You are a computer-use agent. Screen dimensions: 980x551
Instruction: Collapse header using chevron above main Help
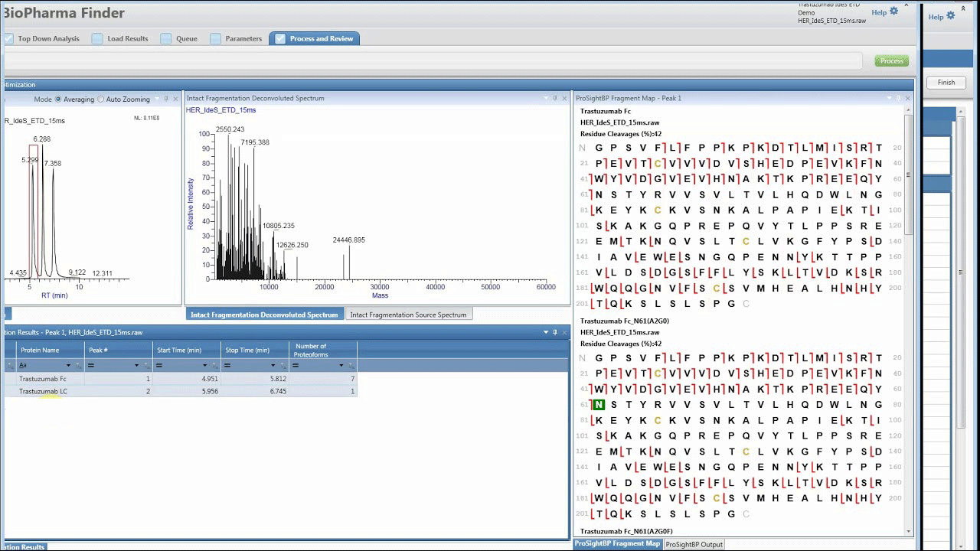(907, 6)
